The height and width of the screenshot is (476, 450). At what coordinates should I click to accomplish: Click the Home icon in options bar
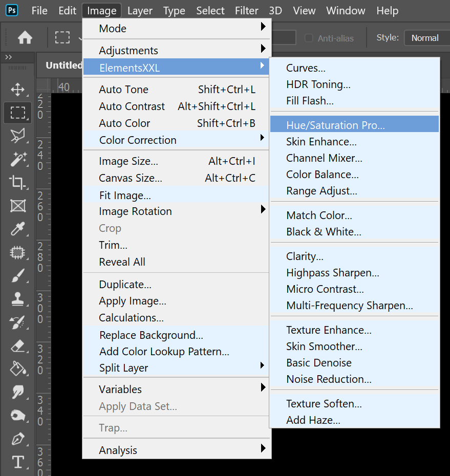[25, 38]
